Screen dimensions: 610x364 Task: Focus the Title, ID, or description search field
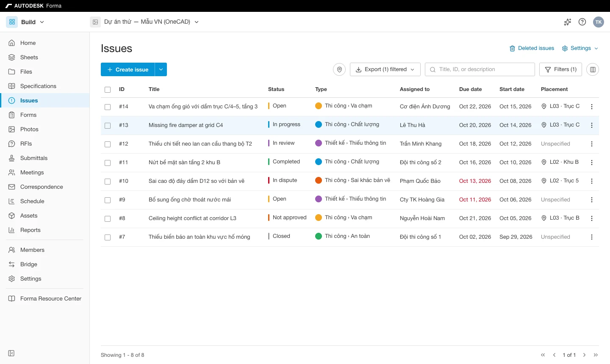click(x=480, y=69)
